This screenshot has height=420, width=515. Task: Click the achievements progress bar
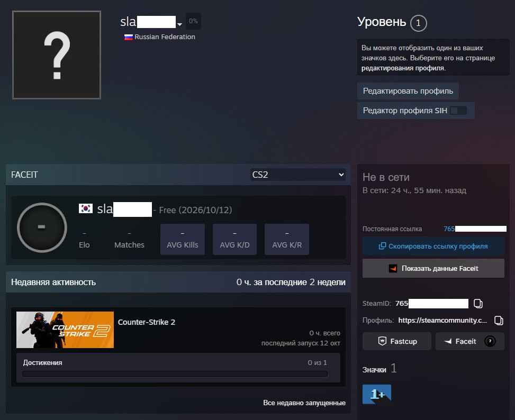coord(175,374)
